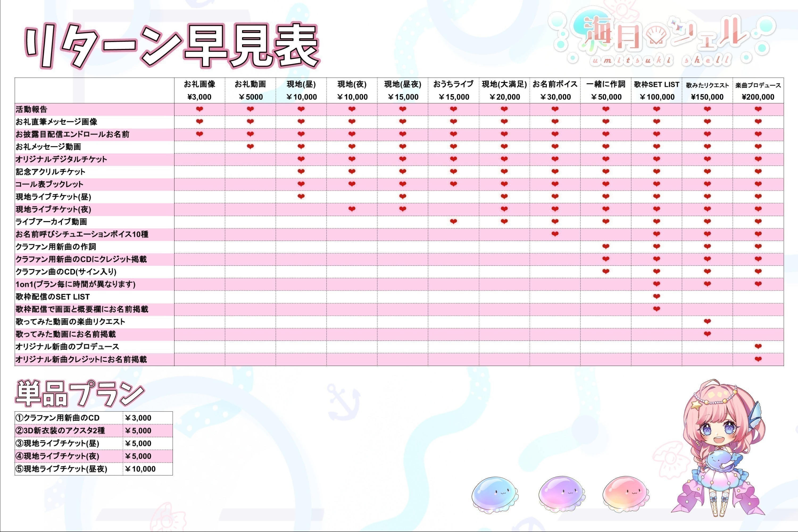
Task: Click heart for 現地ライブチケット(夜) under 現地(夜)
Action: 352,209
